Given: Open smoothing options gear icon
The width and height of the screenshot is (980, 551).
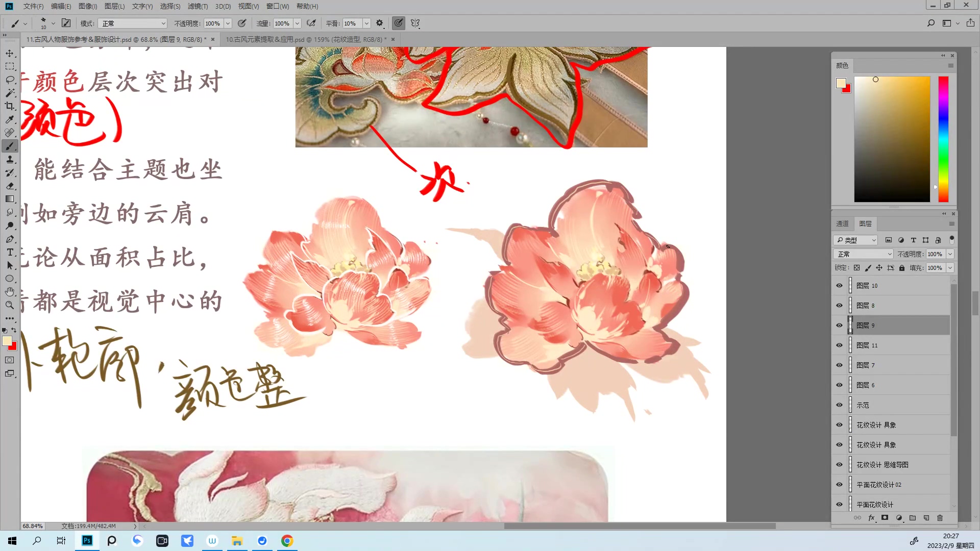Looking at the screenshot, I should [x=379, y=23].
